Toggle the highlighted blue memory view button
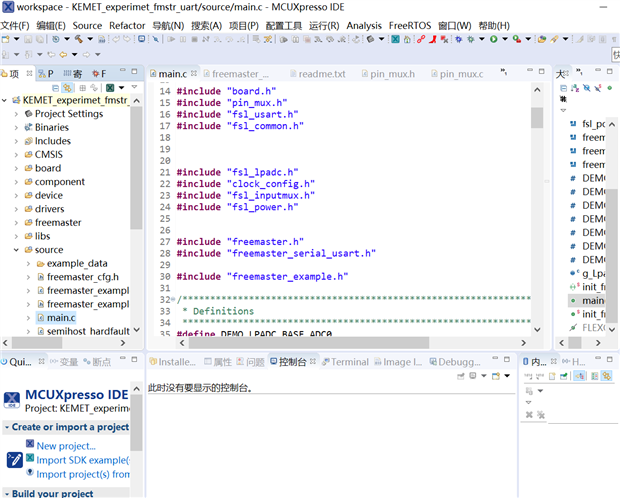Viewport: 620px width, 498px height. pyautogui.click(x=580, y=376)
